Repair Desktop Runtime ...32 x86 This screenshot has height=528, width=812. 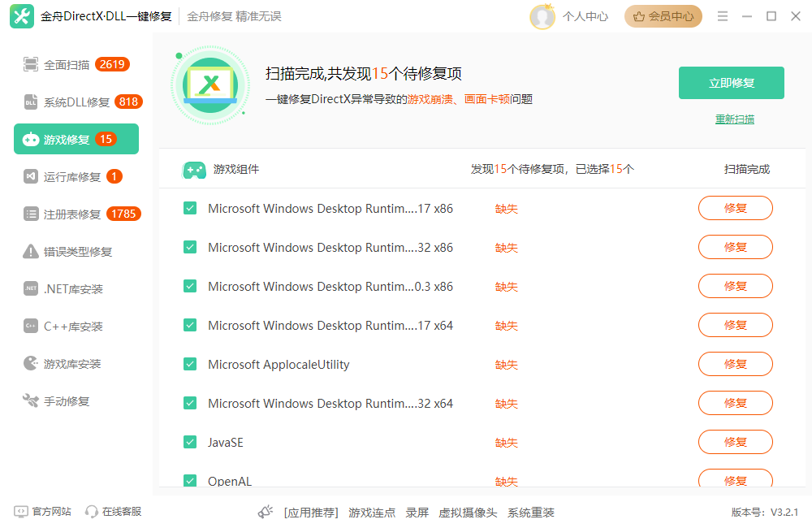coord(736,247)
